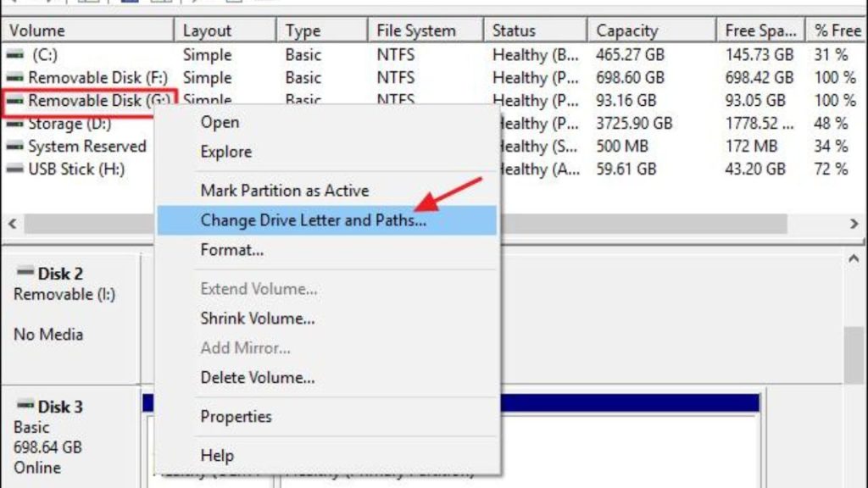Click the 698.42 GB free space cell
Screen dimensions: 868x488
[x=759, y=77]
